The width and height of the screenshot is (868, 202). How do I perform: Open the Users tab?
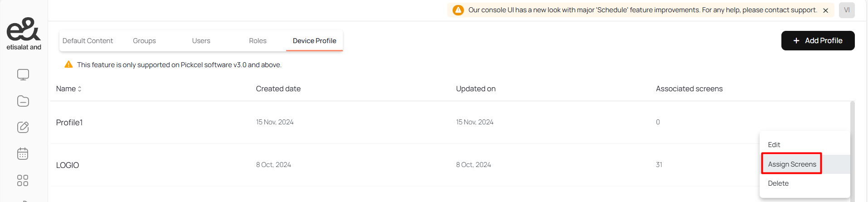(x=201, y=41)
